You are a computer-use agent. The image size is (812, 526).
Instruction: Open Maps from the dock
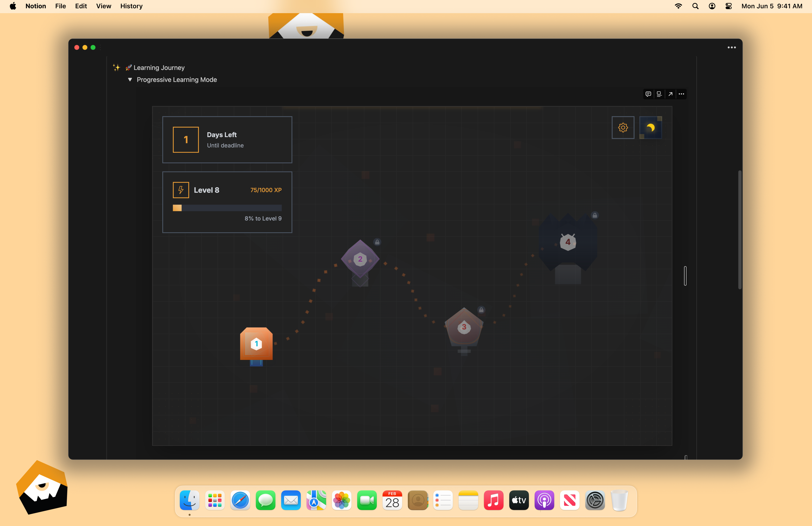coord(316,500)
